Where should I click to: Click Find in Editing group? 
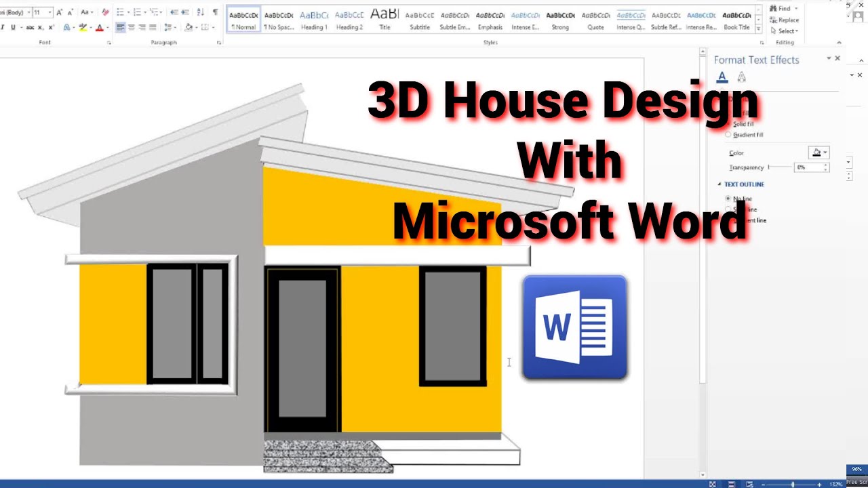tap(781, 9)
